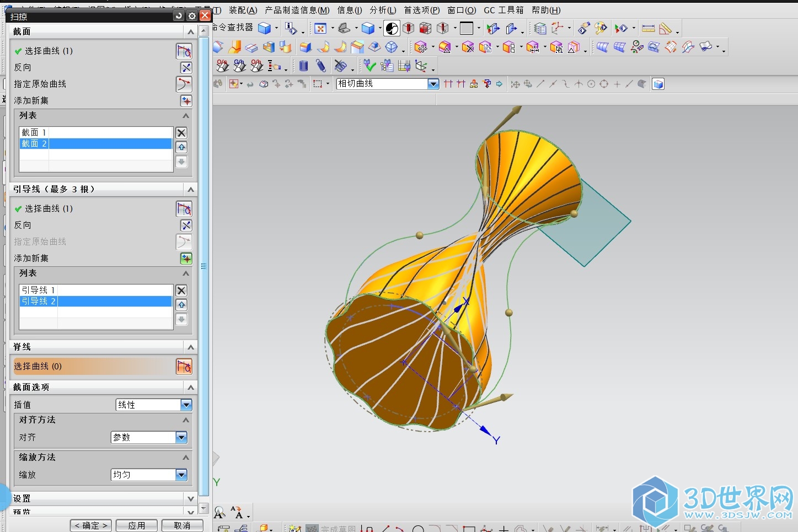Move 截面 2 up in section list
Image resolution: width=798 pixels, height=532 pixels.
[181, 147]
